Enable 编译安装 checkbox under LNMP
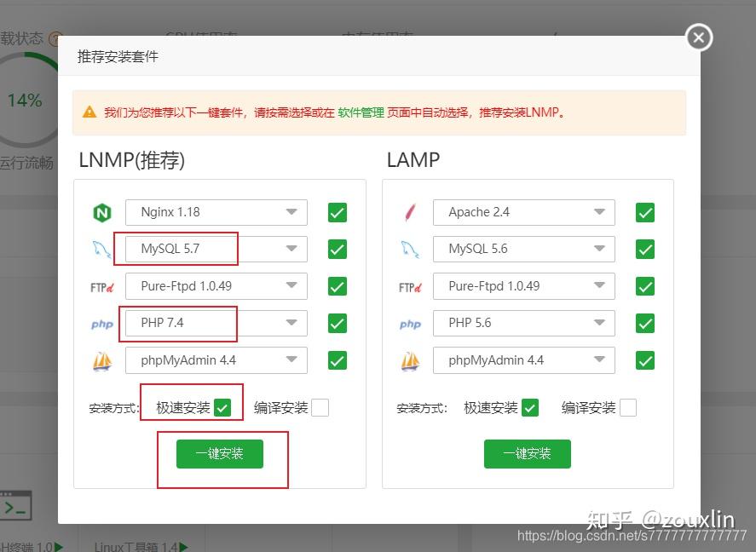This screenshot has width=756, height=552. [x=320, y=407]
